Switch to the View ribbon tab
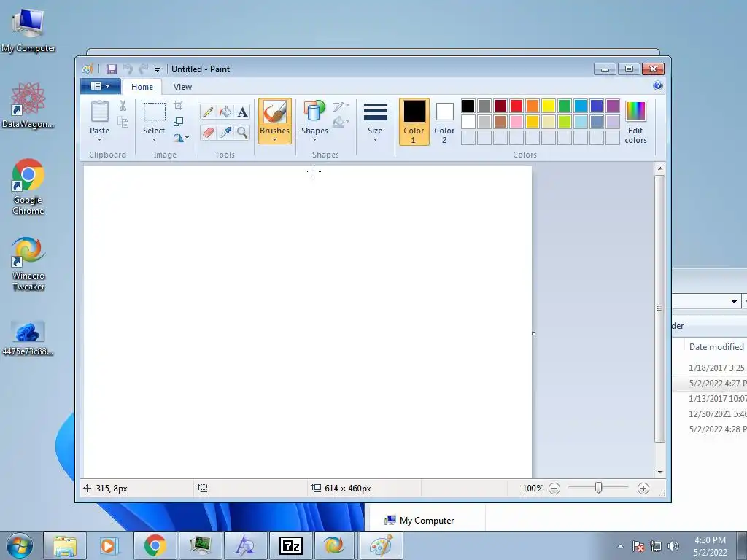Screen dimensions: 747x560 coord(182,87)
